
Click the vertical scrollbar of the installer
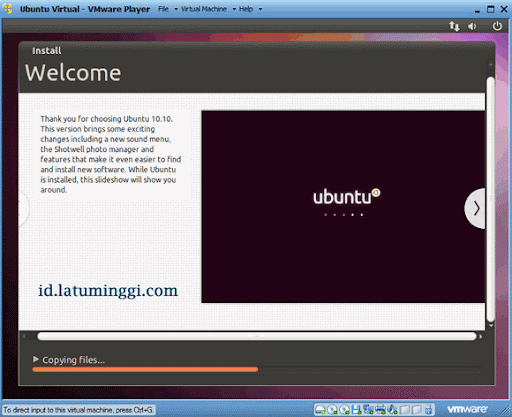(x=490, y=199)
